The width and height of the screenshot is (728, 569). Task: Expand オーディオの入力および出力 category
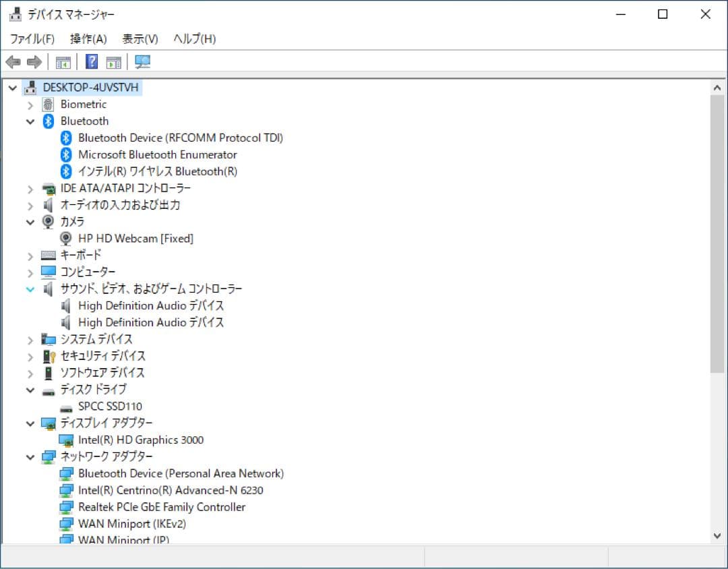coord(30,206)
